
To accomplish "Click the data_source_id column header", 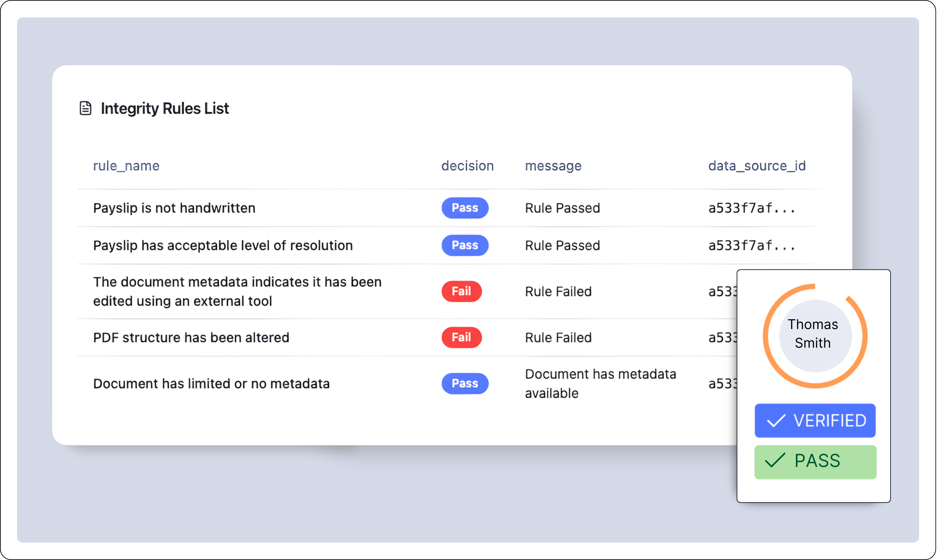I will (x=756, y=166).
